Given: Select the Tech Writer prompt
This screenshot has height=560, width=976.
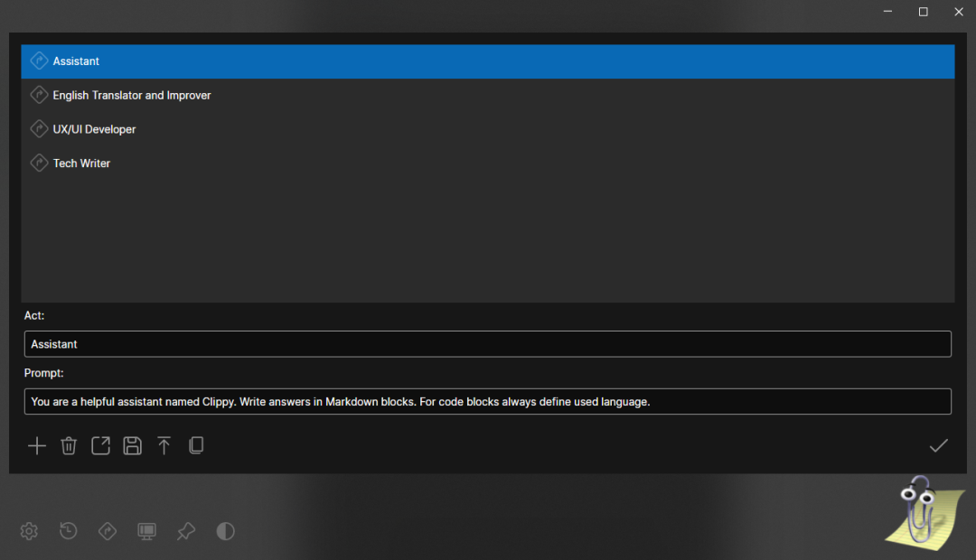Looking at the screenshot, I should coord(487,163).
